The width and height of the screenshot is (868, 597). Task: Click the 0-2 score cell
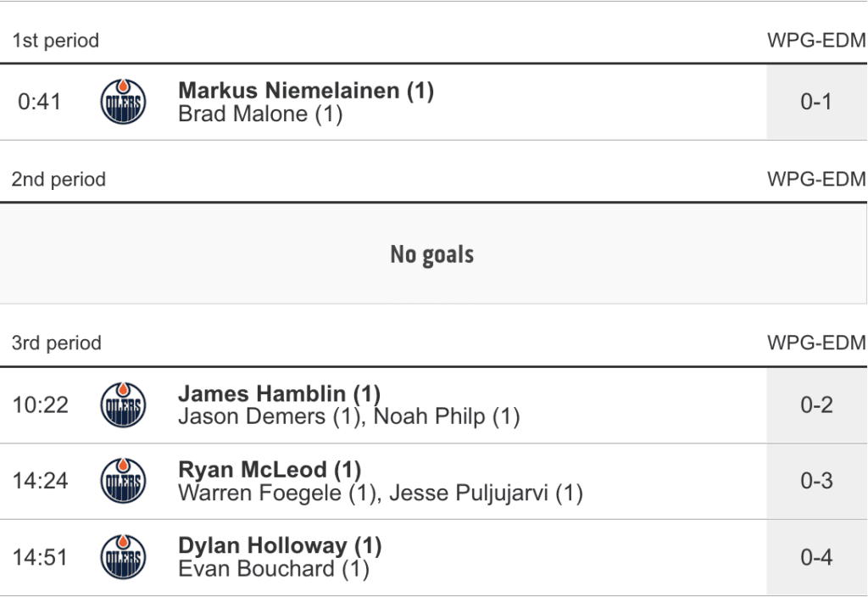pyautogui.click(x=816, y=405)
